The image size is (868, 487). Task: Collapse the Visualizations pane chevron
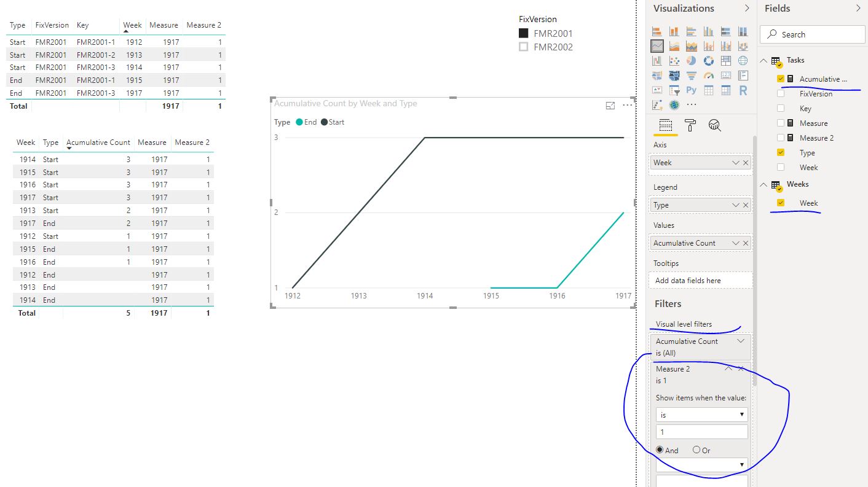click(x=747, y=9)
